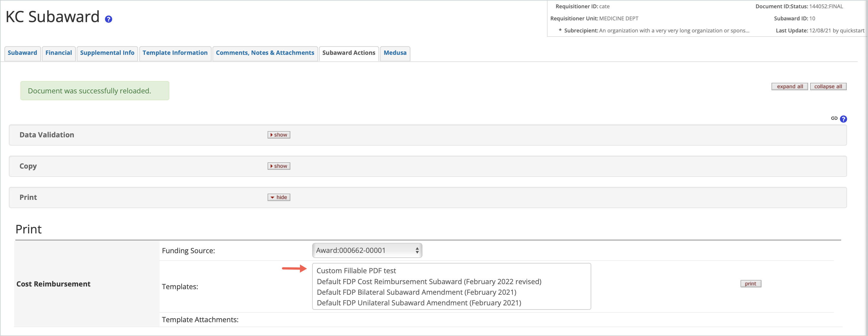Image resolution: width=868 pixels, height=336 pixels.
Task: Select Default FDP Cost Reimbursement Subaward template
Action: point(429,282)
